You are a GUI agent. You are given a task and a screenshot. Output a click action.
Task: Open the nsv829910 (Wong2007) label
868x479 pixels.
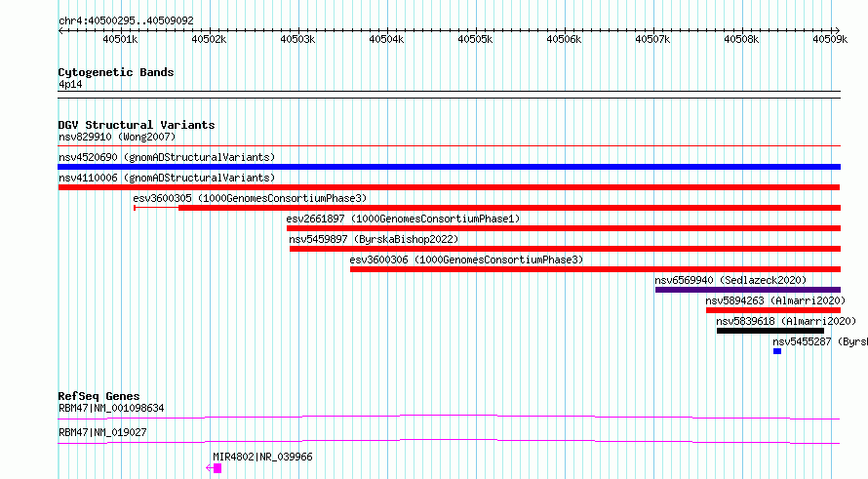117,137
